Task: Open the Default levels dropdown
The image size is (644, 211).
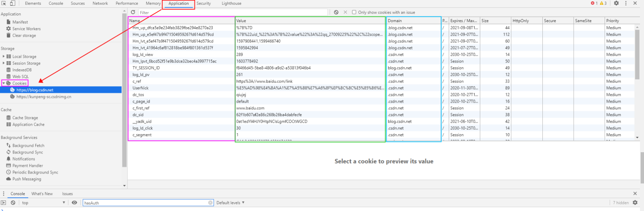Action: (x=230, y=203)
